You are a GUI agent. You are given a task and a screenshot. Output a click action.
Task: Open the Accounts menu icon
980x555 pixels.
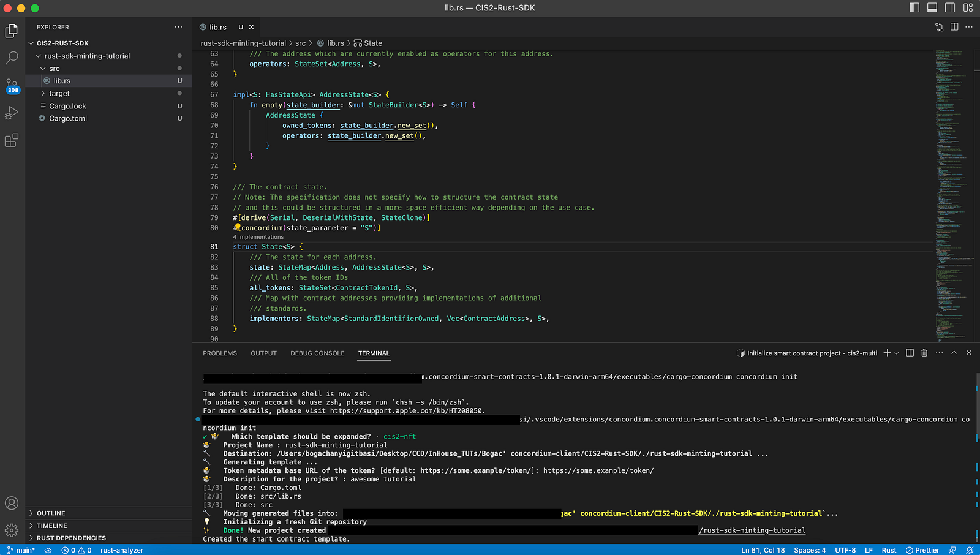12,504
